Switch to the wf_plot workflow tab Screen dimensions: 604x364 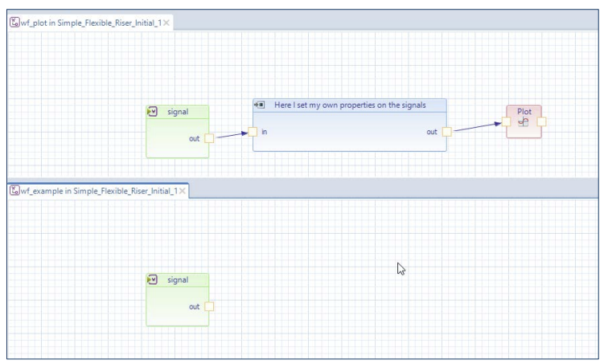tap(90, 23)
